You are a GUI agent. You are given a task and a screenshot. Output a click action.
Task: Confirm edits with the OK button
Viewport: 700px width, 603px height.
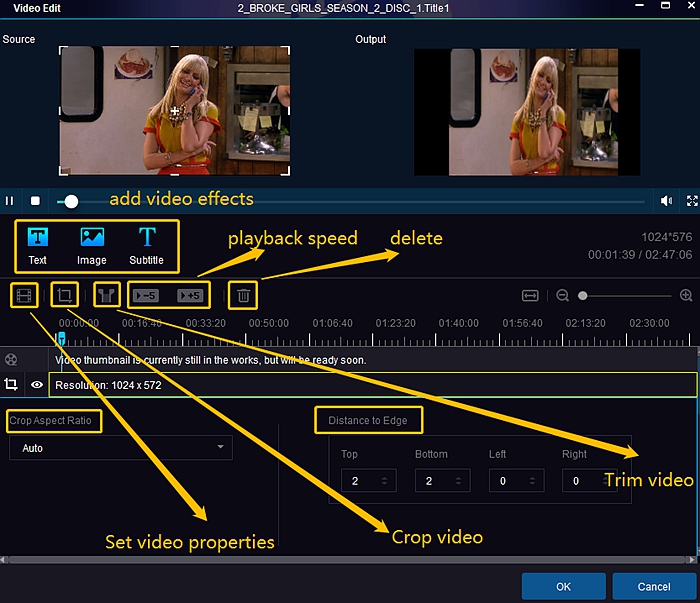[563, 586]
